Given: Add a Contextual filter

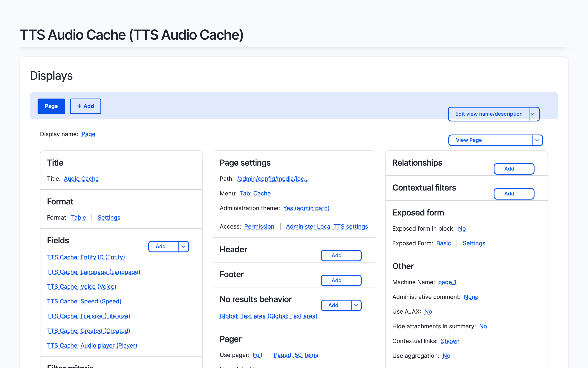Looking at the screenshot, I should (x=514, y=194).
